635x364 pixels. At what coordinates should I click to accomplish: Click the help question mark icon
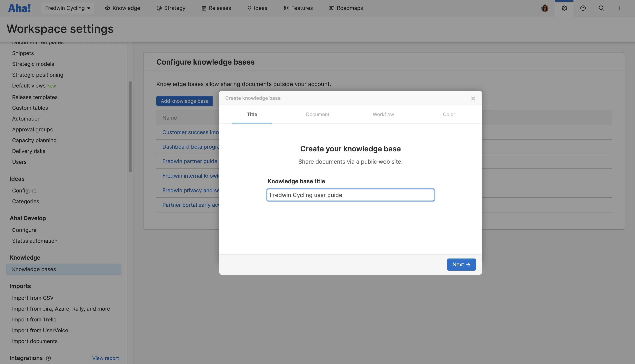583,8
